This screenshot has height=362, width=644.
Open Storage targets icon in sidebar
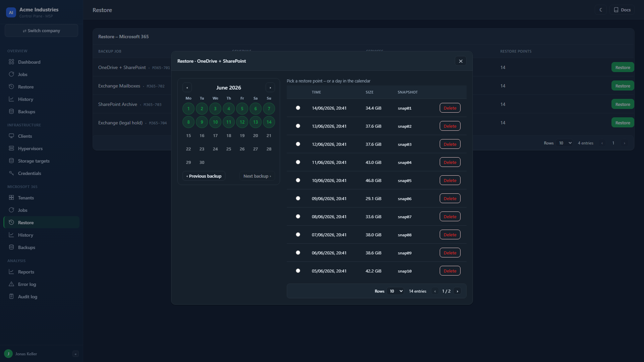click(11, 161)
